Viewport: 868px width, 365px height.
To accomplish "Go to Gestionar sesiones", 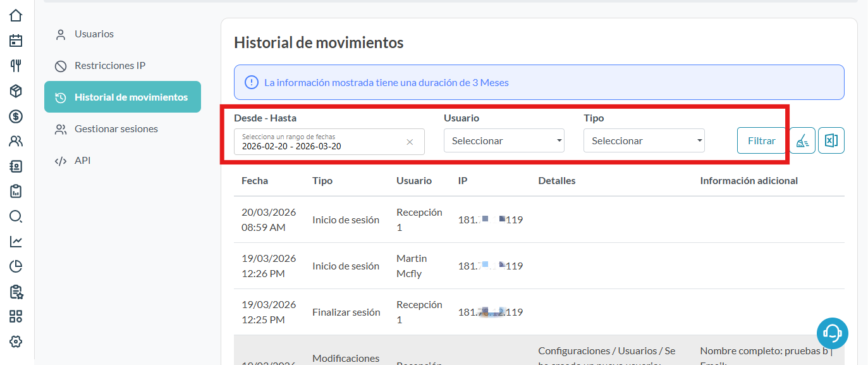I will [116, 129].
